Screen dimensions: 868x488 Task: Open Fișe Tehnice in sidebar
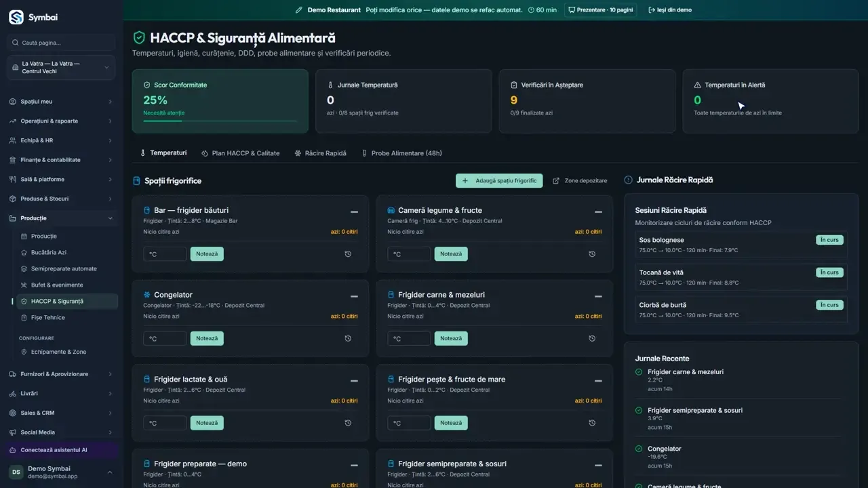[66, 317]
